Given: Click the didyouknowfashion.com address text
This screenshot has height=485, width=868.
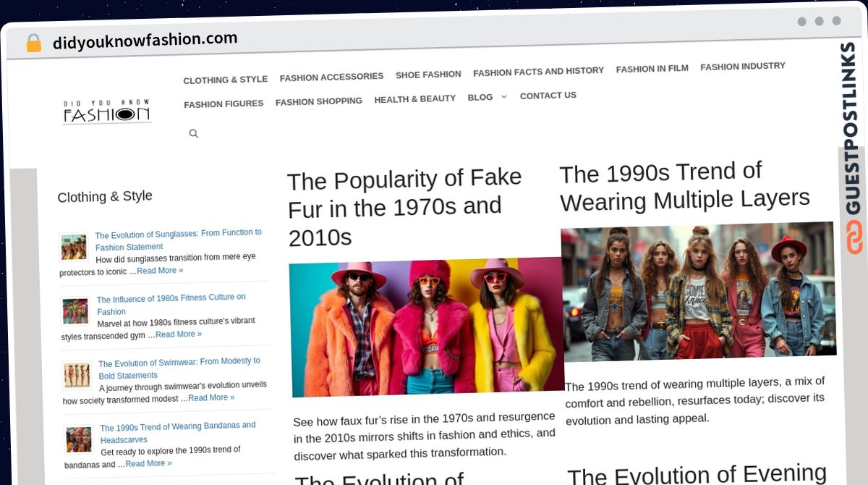Looking at the screenshot, I should coord(145,41).
